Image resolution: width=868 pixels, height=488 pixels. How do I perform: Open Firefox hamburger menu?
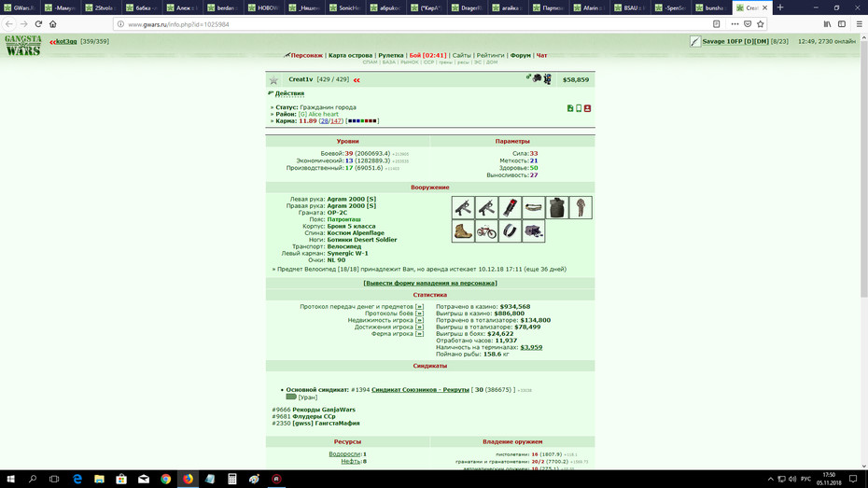coord(860,23)
